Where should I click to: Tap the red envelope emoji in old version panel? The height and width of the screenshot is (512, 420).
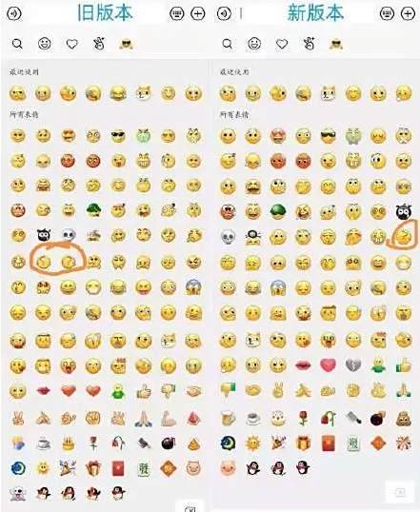(x=118, y=468)
